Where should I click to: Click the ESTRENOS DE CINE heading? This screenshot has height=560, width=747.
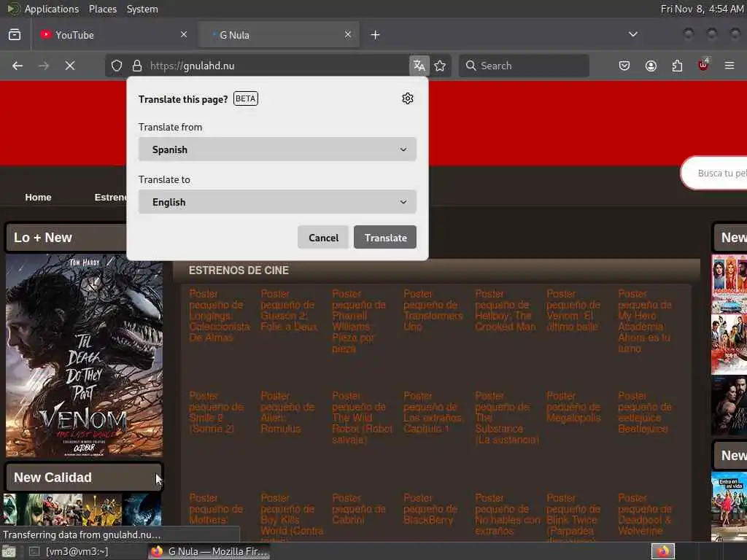pos(239,271)
